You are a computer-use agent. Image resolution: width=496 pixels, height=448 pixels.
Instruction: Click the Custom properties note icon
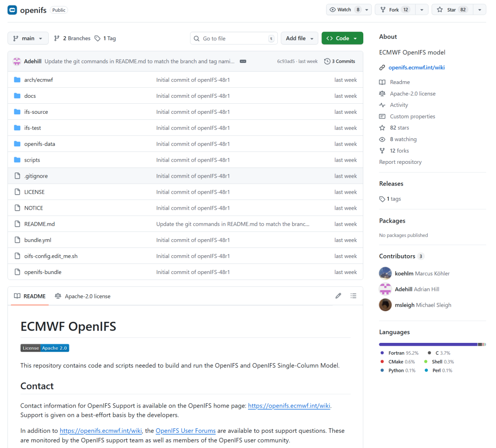[382, 116]
